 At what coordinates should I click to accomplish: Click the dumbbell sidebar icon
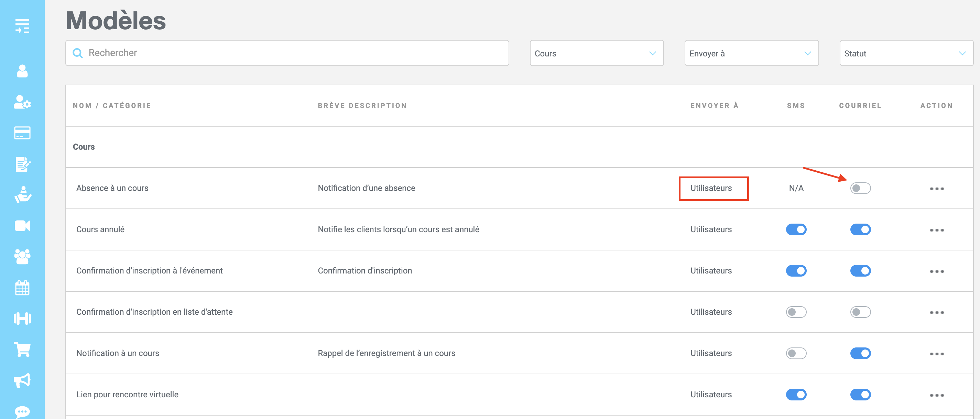click(22, 319)
